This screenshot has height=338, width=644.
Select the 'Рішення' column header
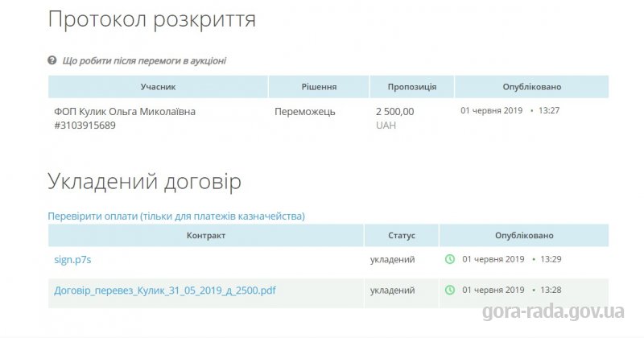point(319,87)
